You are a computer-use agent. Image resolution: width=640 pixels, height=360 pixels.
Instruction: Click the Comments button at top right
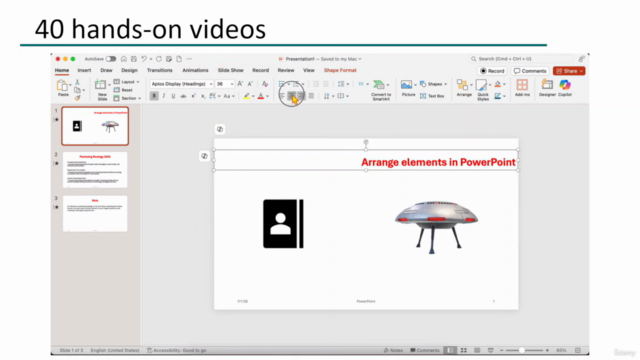point(530,71)
